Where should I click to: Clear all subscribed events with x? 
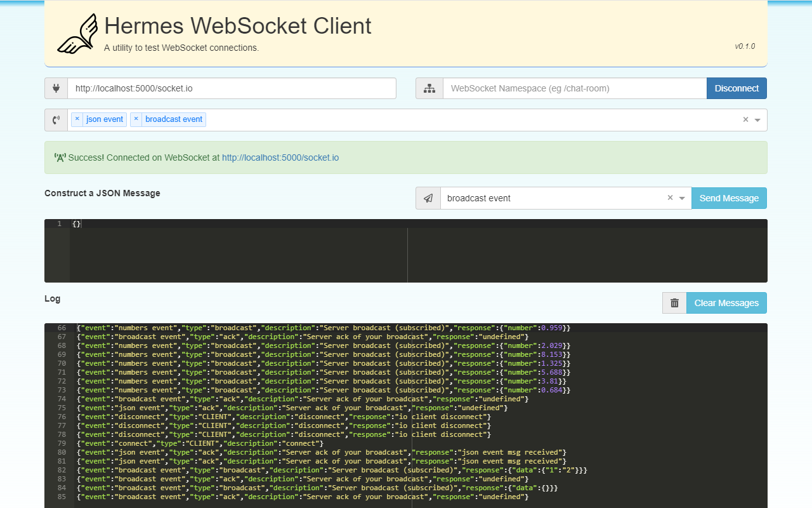pos(745,119)
